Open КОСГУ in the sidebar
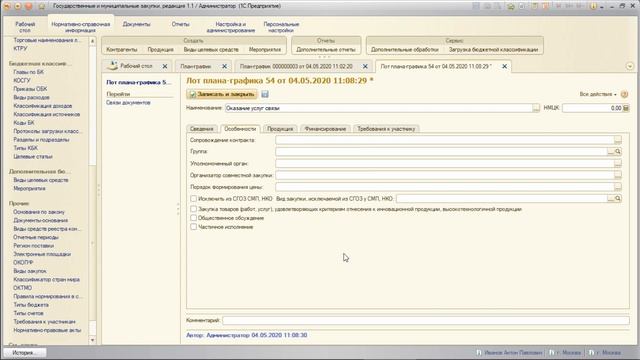The height and width of the screenshot is (360, 640). [x=22, y=80]
